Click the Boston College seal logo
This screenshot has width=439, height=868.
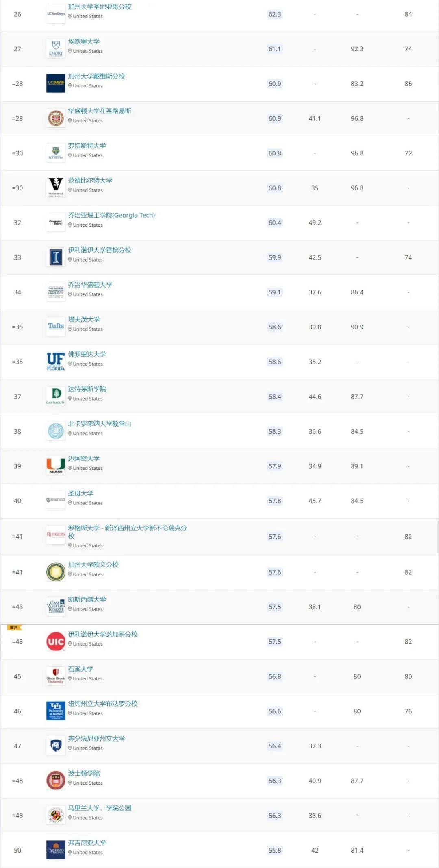click(x=56, y=781)
